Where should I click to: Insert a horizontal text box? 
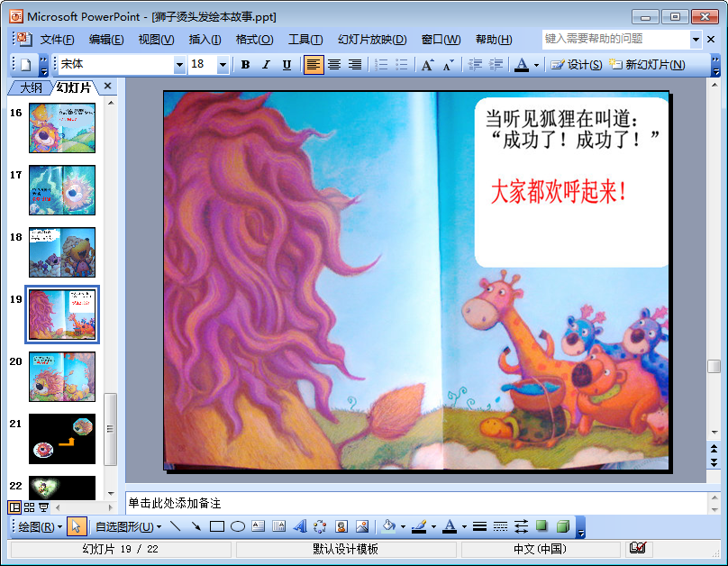(259, 526)
